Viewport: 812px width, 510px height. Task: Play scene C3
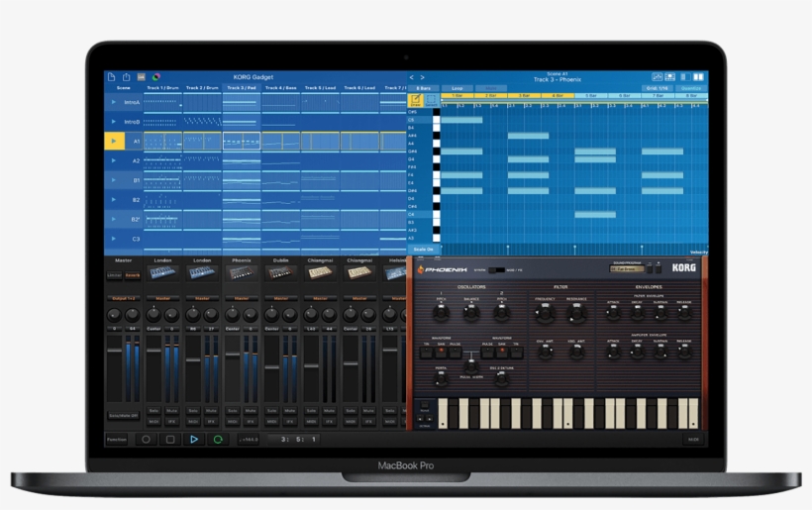114,239
